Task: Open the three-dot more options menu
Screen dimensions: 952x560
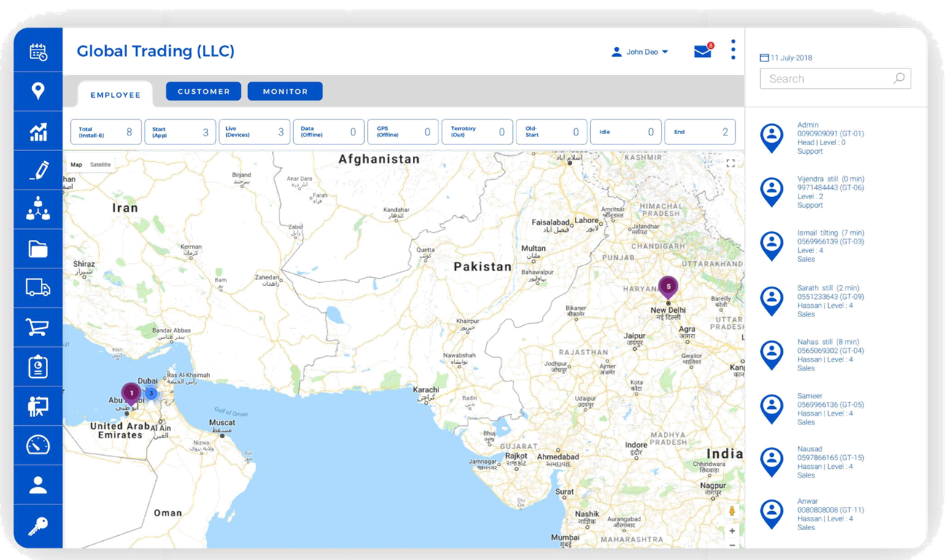Action: pyautogui.click(x=732, y=50)
